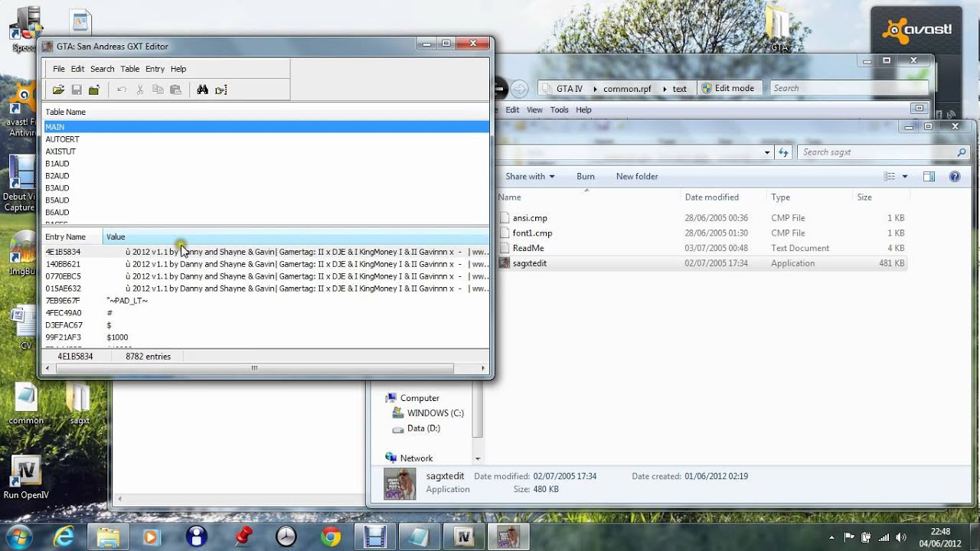Click the Undo arrow toolbar icon
The width and height of the screenshot is (980, 551).
(x=122, y=90)
